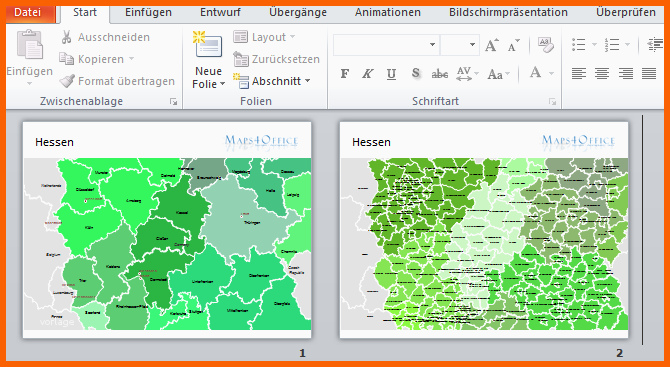Image resolution: width=670 pixels, height=367 pixels.
Task: Click the Einfügen clipboard paste icon
Action: (29, 45)
